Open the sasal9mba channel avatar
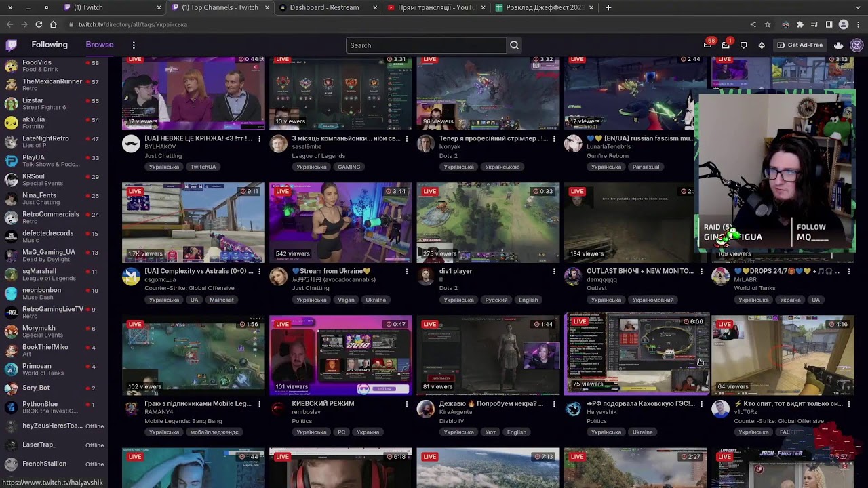Viewport: 868px width, 488px height. [278, 144]
